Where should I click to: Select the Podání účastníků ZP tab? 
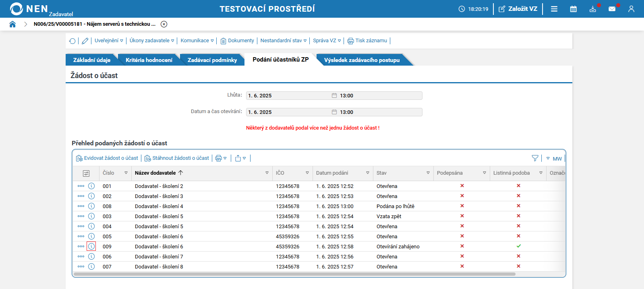click(x=281, y=60)
